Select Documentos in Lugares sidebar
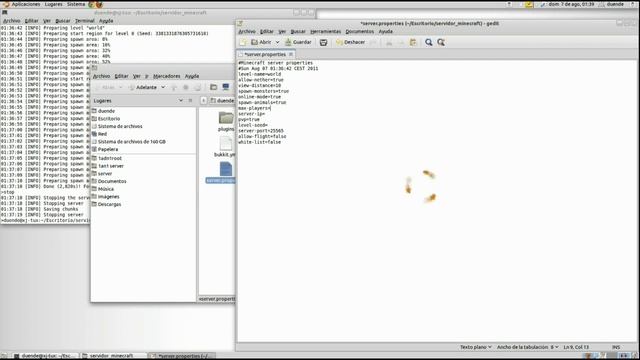The width and height of the screenshot is (640, 360). coord(112,181)
